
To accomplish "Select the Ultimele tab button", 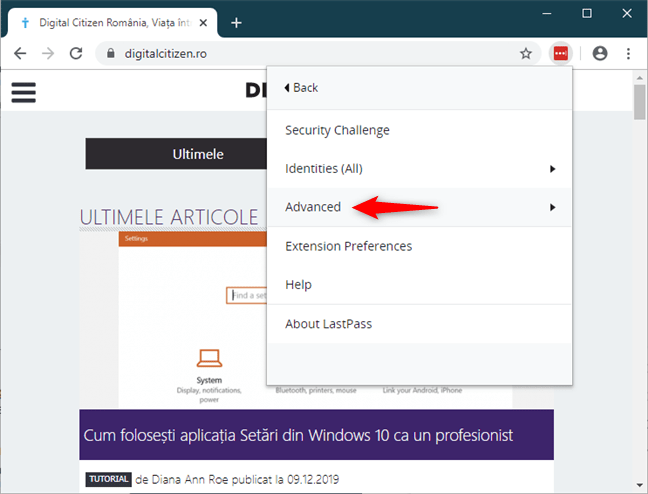I will [176, 154].
